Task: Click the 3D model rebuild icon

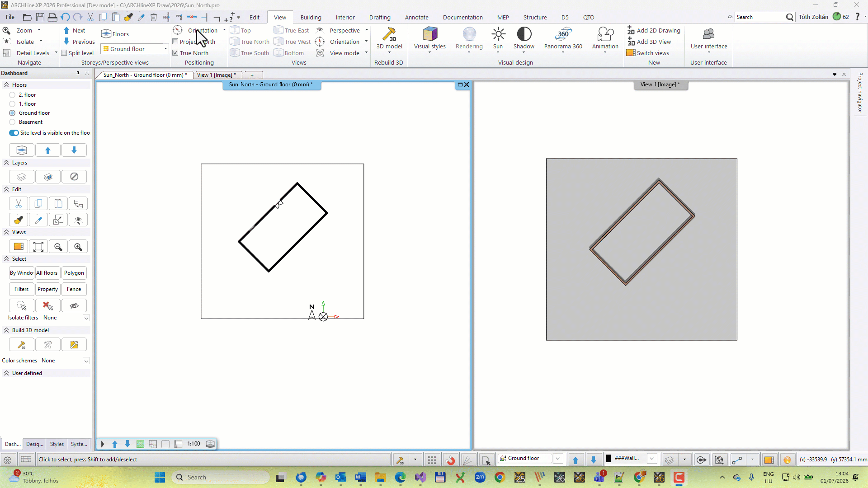Action: click(389, 34)
